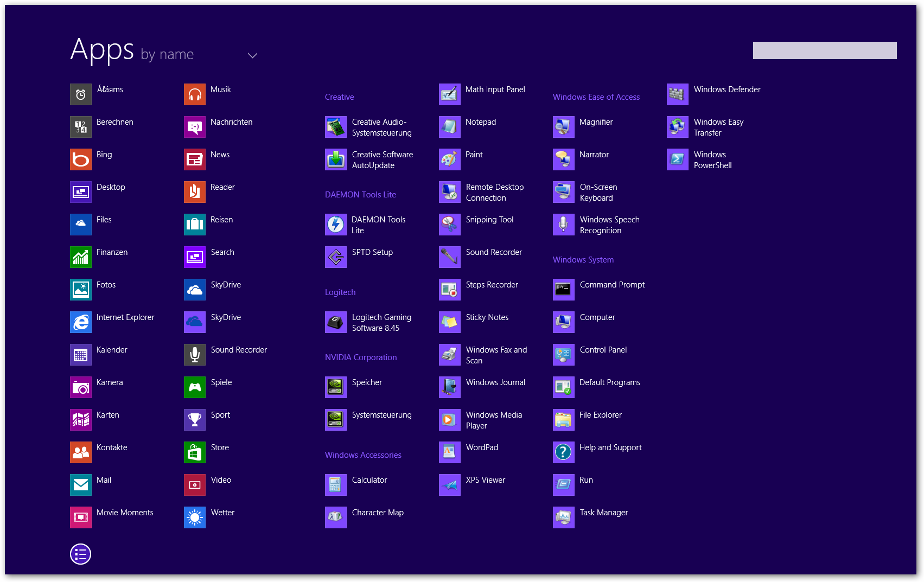This screenshot has width=924, height=582.
Task: Open the Musik headphones icon
Action: click(x=195, y=94)
